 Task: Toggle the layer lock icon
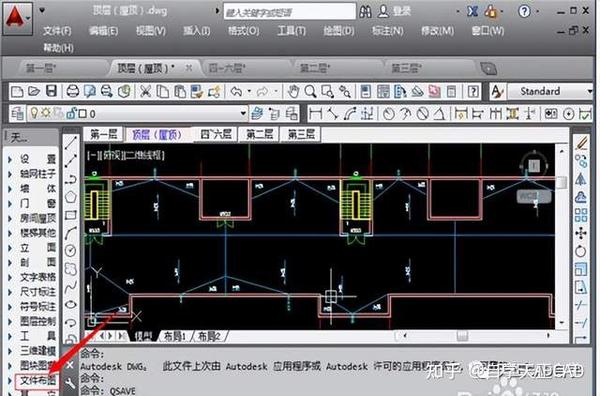point(71,113)
